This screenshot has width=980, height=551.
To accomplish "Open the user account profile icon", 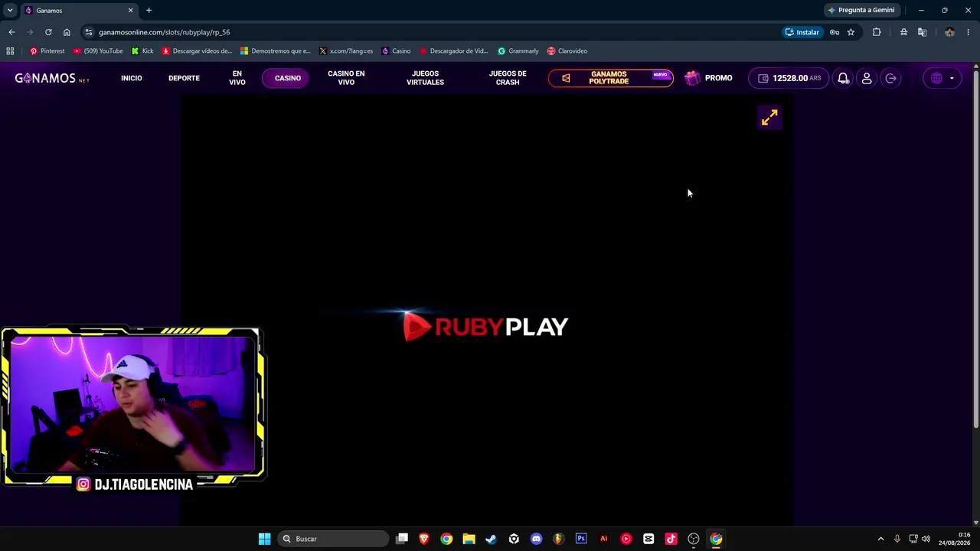I will point(867,78).
